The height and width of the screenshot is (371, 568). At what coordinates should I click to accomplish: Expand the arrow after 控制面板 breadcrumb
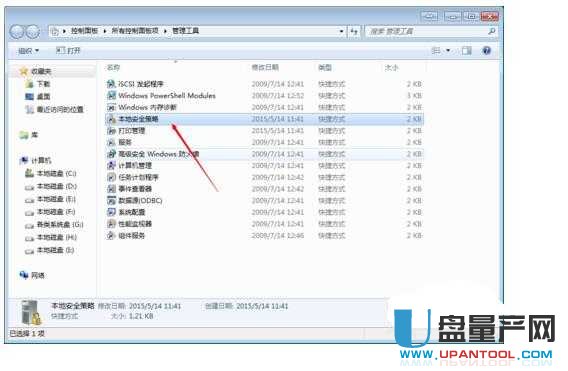coord(104,31)
